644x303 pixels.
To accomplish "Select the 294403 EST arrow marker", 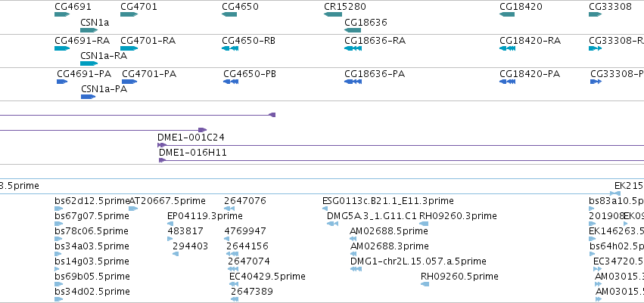I will tap(176, 254).
